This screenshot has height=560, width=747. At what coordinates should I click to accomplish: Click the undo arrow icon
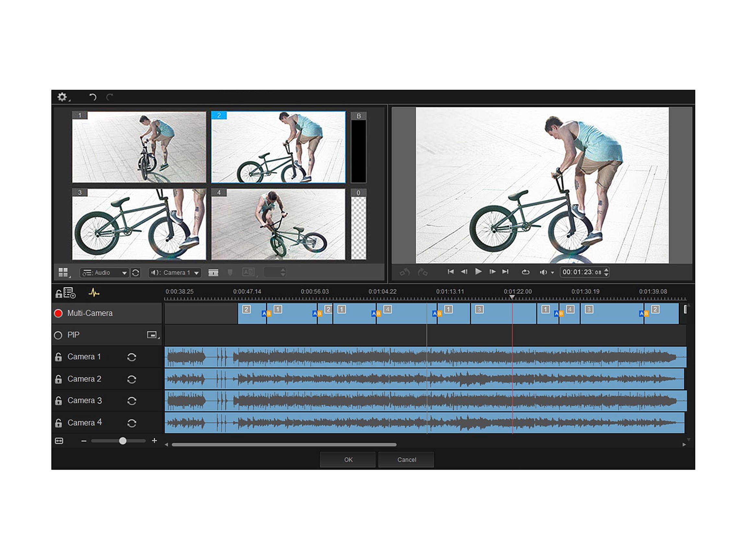tap(93, 97)
